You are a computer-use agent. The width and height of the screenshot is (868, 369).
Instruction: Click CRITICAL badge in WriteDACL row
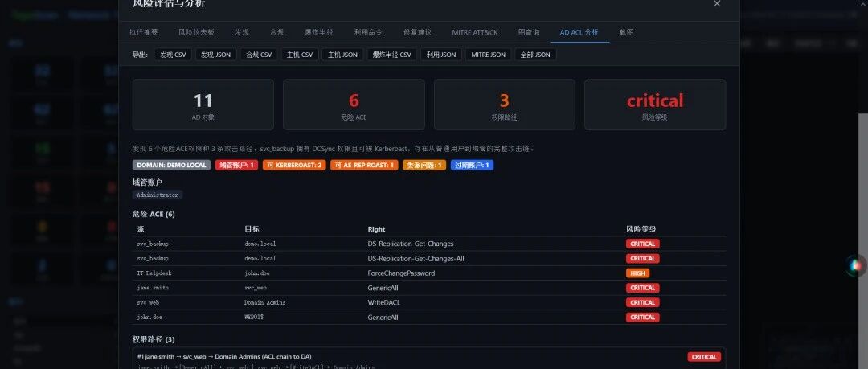click(x=643, y=302)
